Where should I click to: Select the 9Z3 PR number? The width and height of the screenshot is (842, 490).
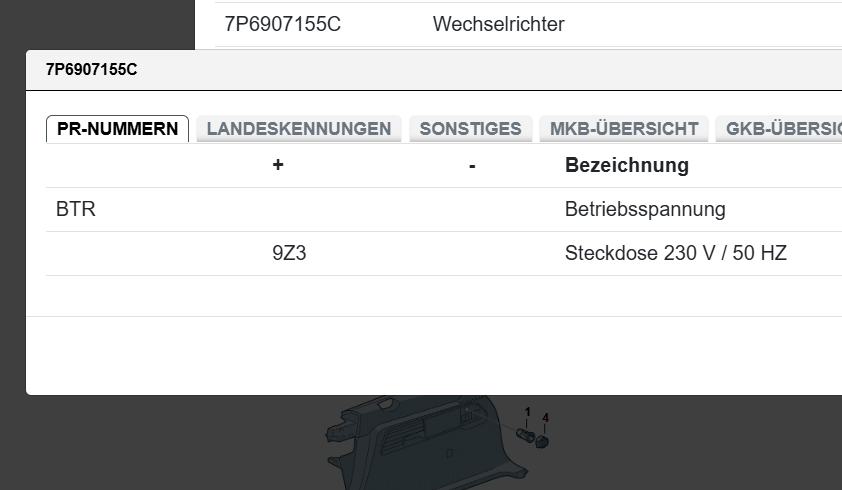click(x=289, y=254)
